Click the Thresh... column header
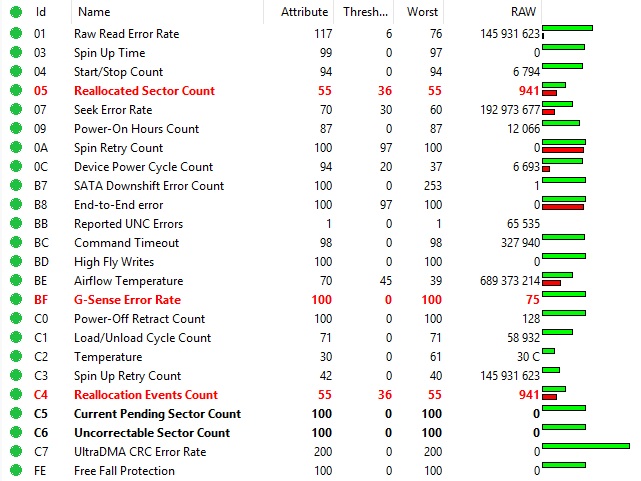This screenshot has width=641, height=481. point(364,12)
